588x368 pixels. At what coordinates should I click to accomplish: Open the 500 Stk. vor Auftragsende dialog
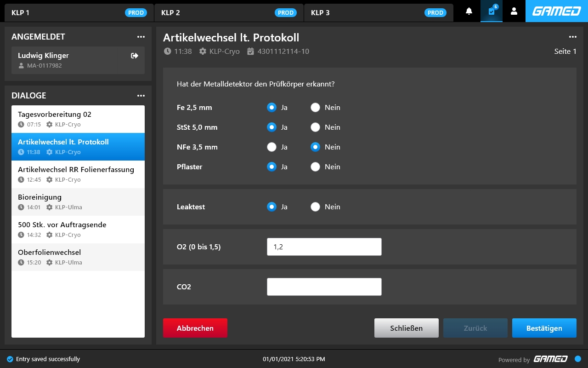click(78, 230)
